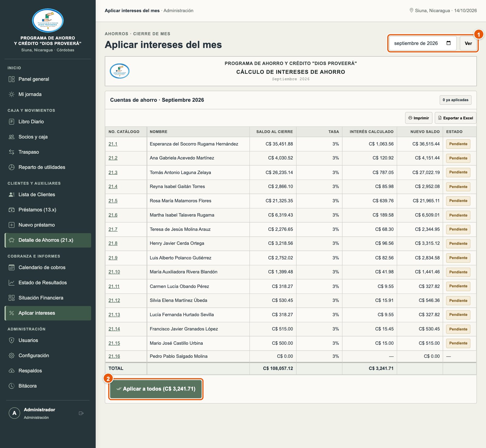The height and width of the screenshot is (448, 486).
Task: Click the Imprimir button
Action: (419, 118)
